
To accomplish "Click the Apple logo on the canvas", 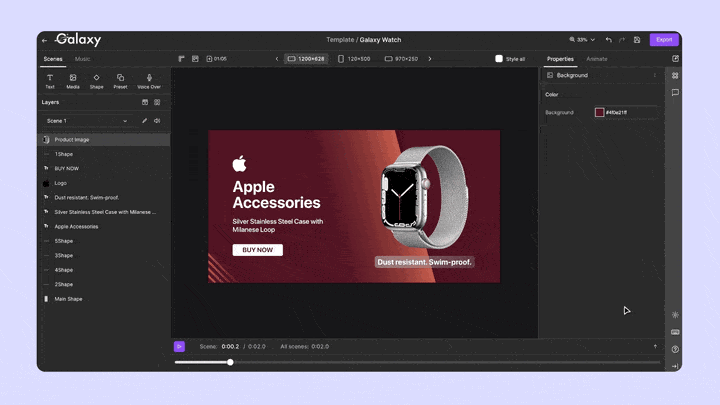I will point(239,163).
